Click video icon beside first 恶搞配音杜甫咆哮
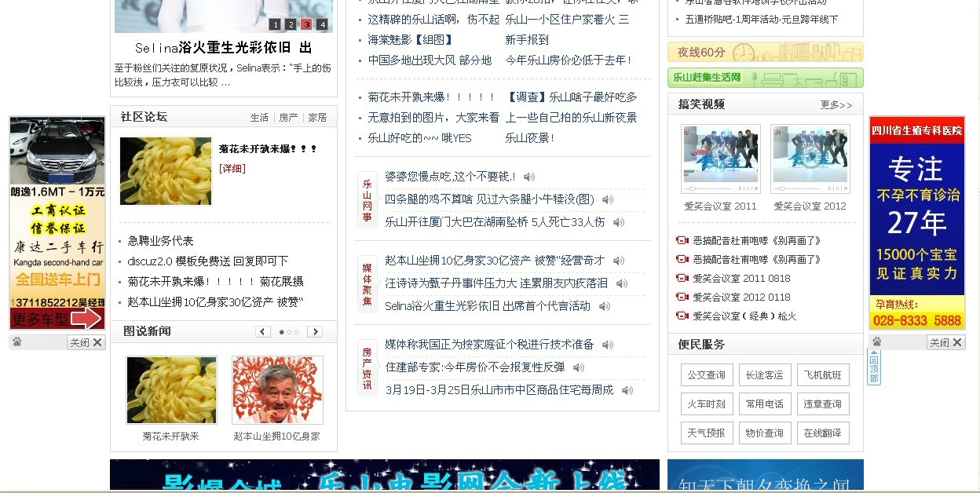The image size is (980, 493). pos(682,240)
